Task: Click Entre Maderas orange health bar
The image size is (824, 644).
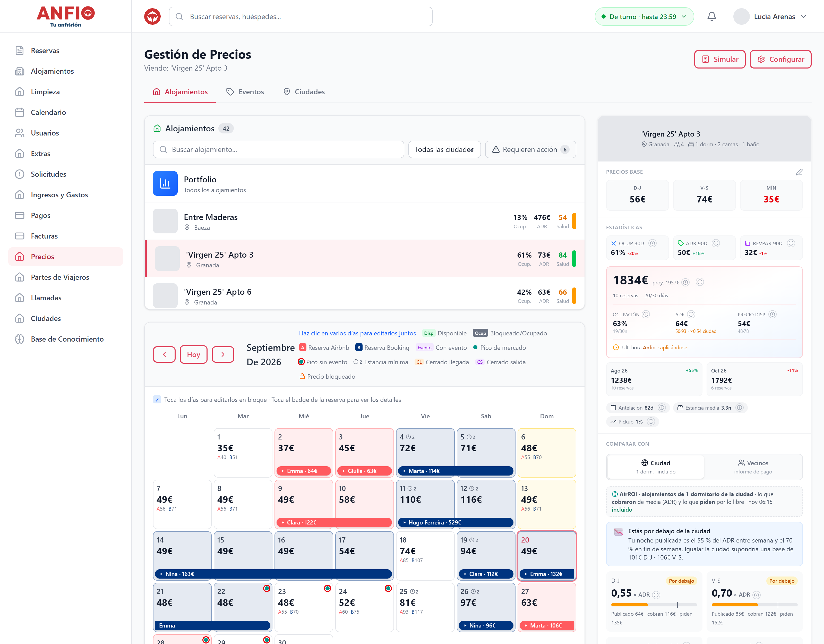Action: [574, 221]
